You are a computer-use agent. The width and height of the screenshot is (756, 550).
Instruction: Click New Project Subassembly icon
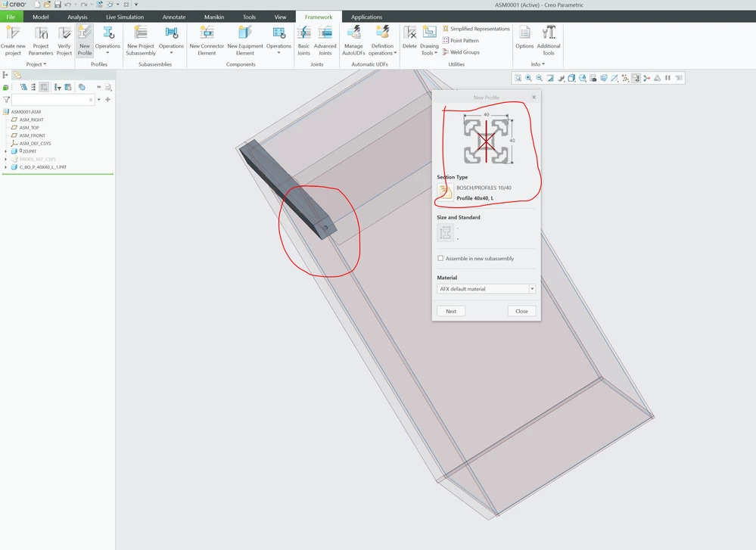click(x=141, y=33)
